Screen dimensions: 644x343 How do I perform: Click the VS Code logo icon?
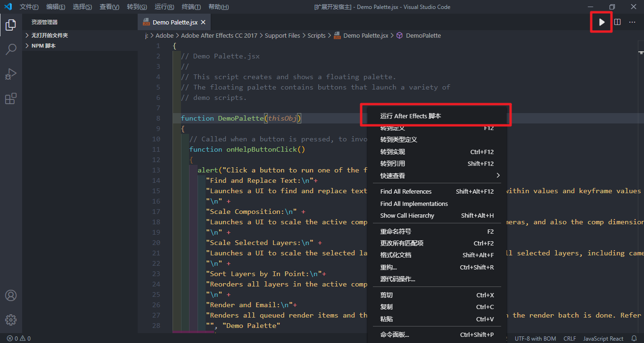[8, 7]
